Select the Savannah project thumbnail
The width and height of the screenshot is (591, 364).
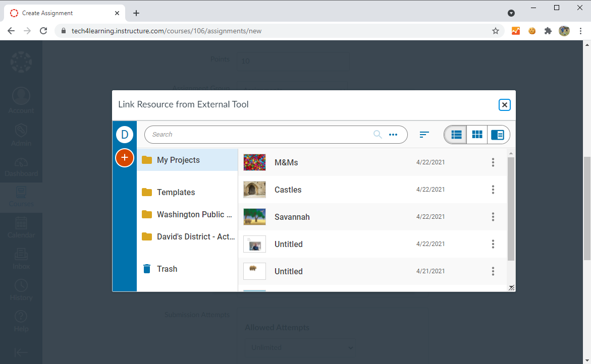[x=254, y=217]
